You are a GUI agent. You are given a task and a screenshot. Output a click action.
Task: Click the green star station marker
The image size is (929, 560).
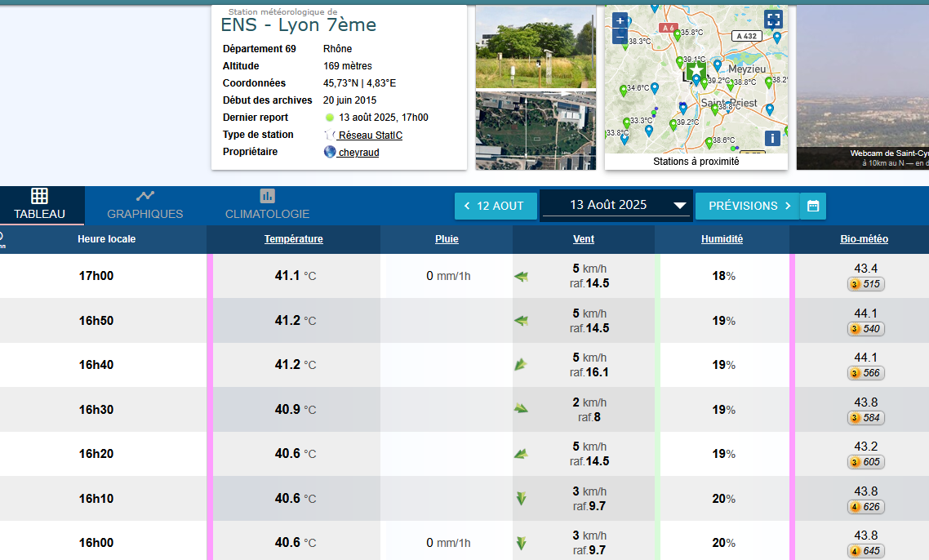696,72
